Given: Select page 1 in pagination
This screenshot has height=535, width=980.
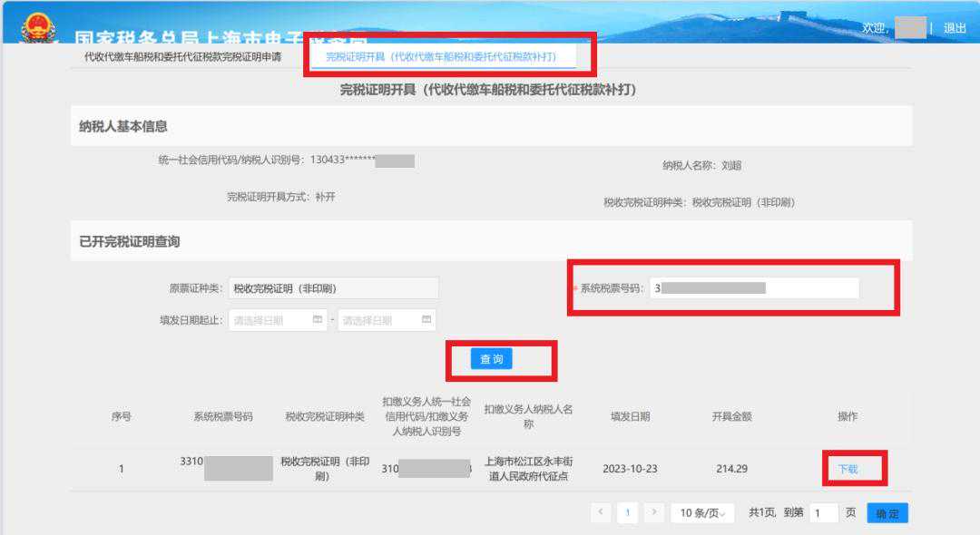Looking at the screenshot, I should pyautogui.click(x=627, y=513).
